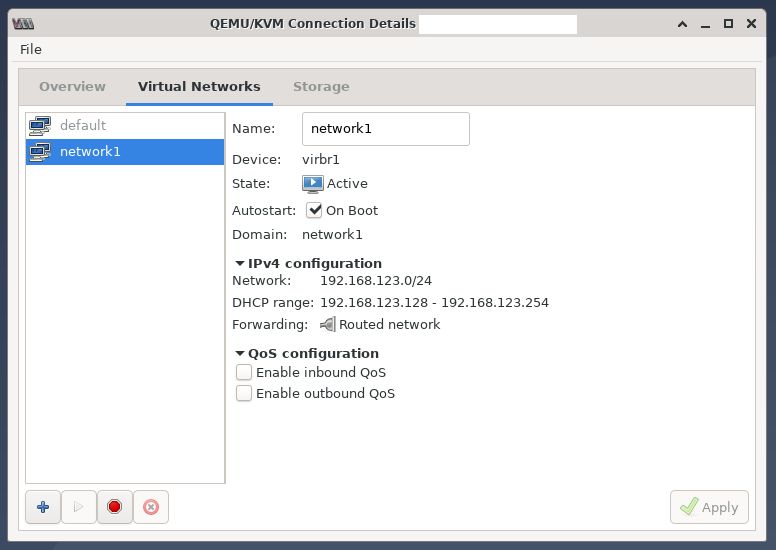Click the Domain value network1
776x550 pixels.
332,235
